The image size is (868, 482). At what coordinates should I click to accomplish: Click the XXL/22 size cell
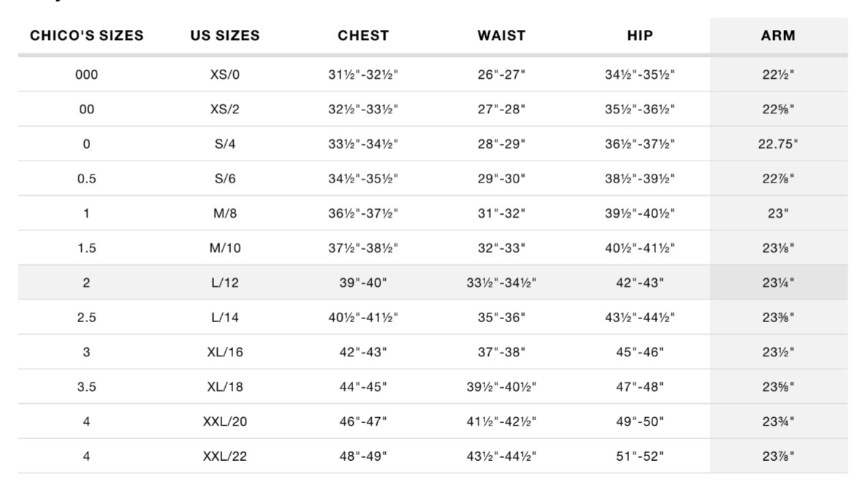(x=225, y=456)
